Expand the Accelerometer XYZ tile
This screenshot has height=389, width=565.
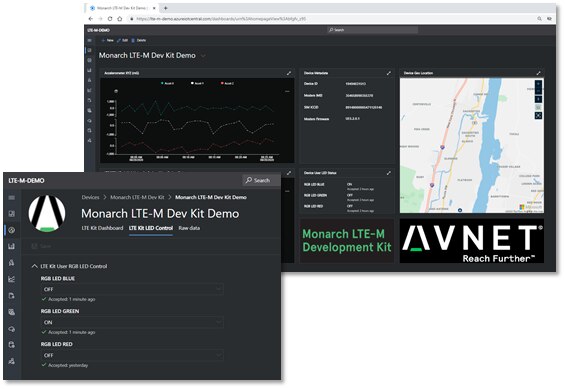pyautogui.click(x=289, y=73)
